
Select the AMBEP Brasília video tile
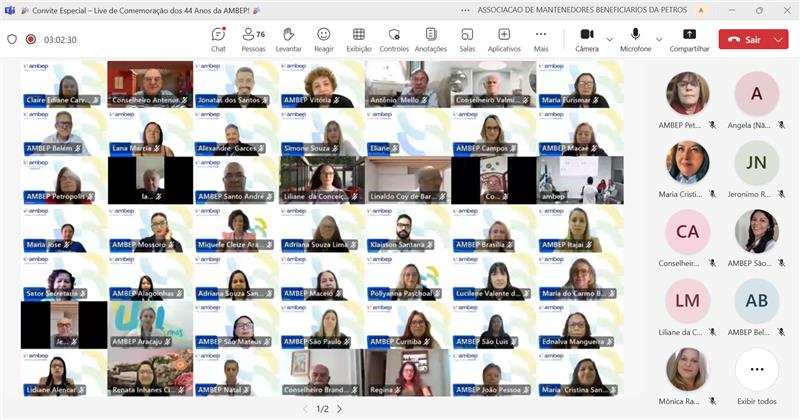tap(492, 229)
